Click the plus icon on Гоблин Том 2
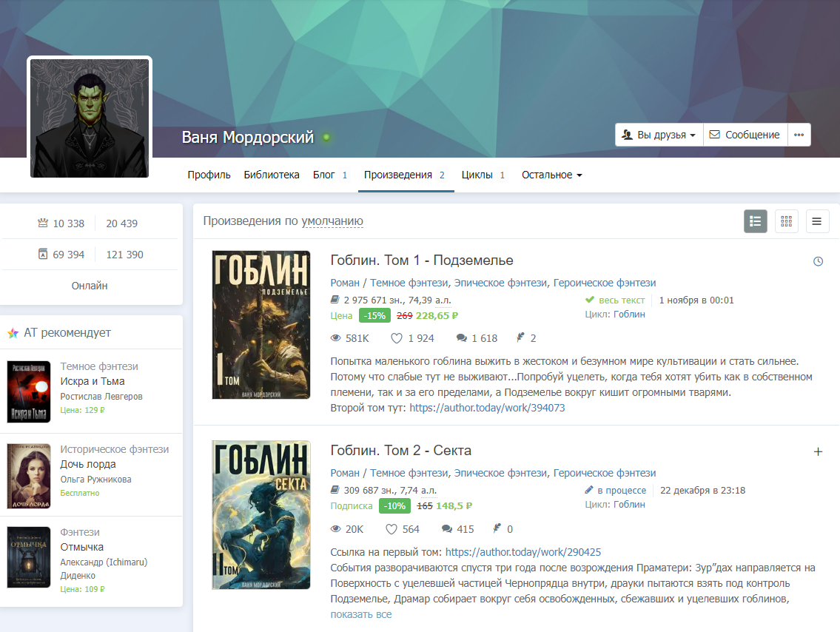Screen dimensions: 840x632 pos(818,451)
